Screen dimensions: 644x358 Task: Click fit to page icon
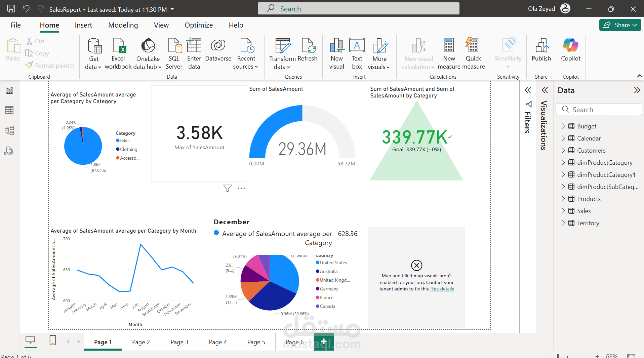pyautogui.click(x=631, y=356)
